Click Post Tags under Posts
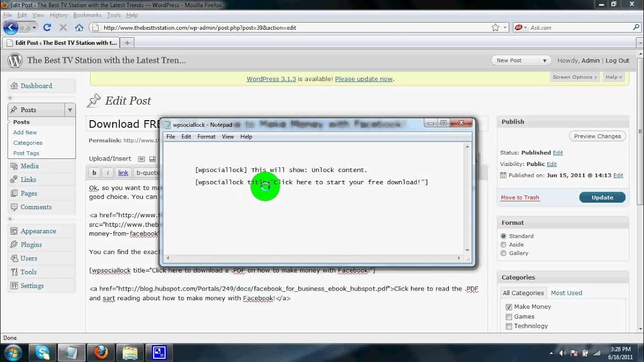This screenshot has width=644, height=362. [26, 153]
